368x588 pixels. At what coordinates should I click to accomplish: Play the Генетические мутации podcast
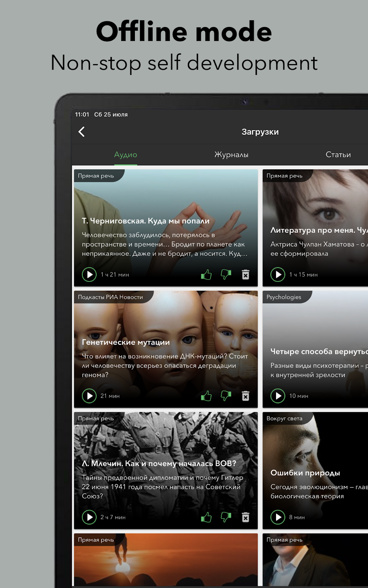coord(89,396)
